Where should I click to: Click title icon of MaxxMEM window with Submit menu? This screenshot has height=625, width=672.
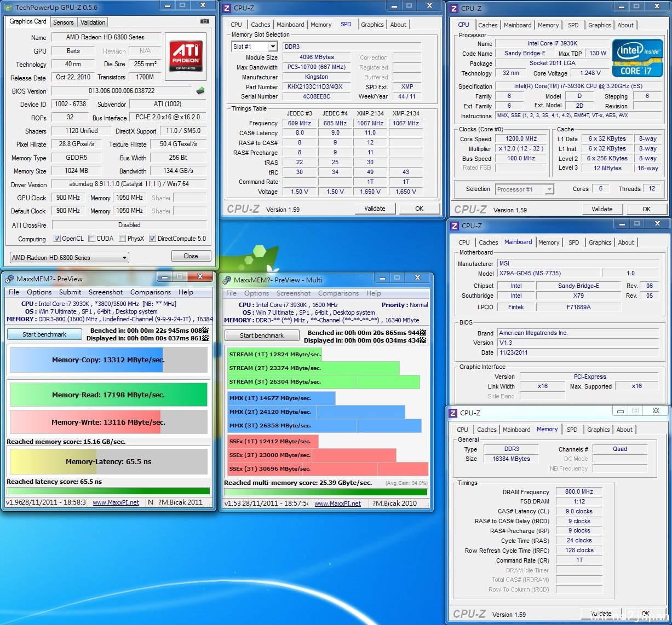(x=9, y=279)
